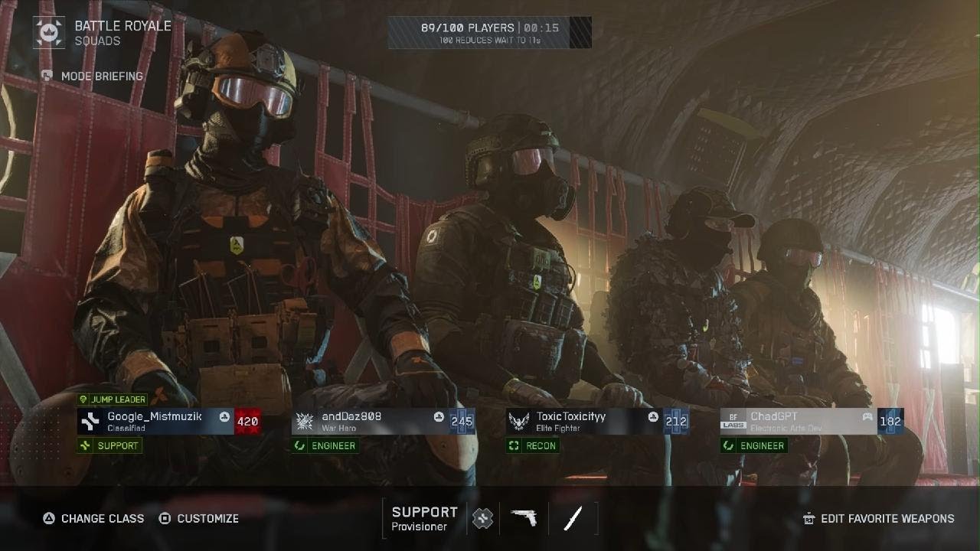
Task: Click the Battle Royale mode emblem icon
Action: pos(49,32)
